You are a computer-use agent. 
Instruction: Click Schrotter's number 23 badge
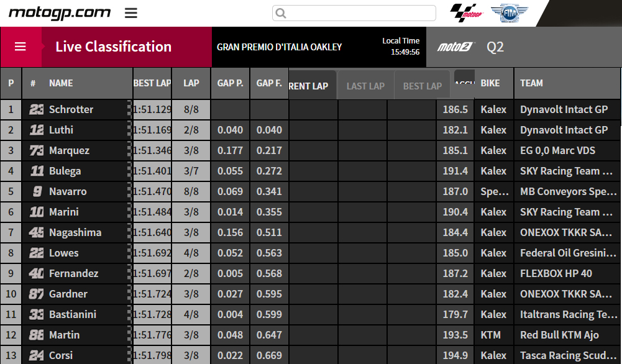(x=37, y=109)
